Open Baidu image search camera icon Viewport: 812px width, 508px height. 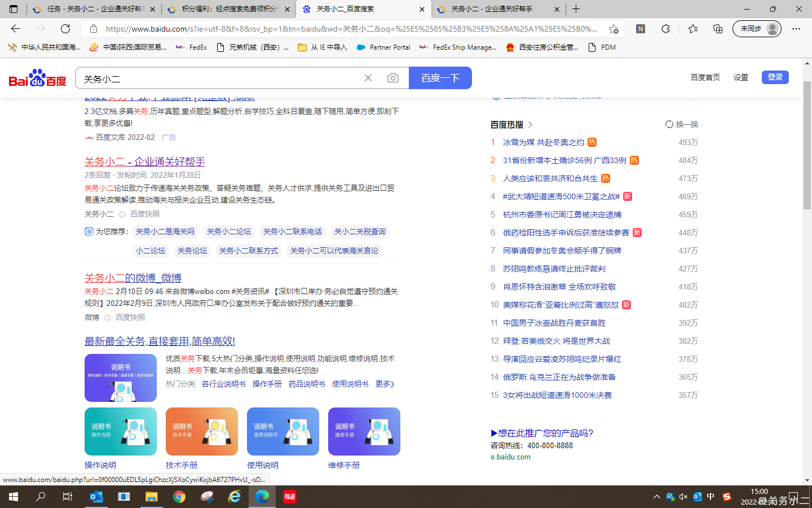click(393, 78)
